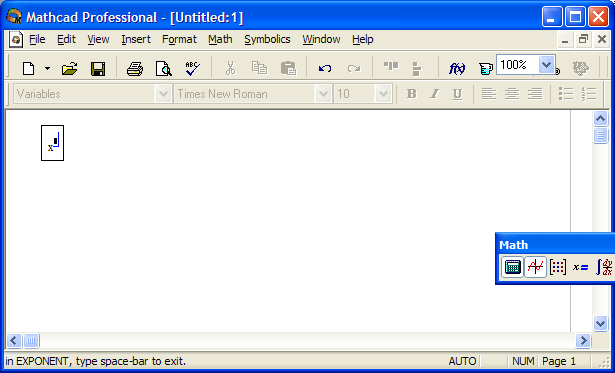Screen dimensions: 615x373
Task: Click the Mathcad application icon in title bar
Action: (14, 16)
